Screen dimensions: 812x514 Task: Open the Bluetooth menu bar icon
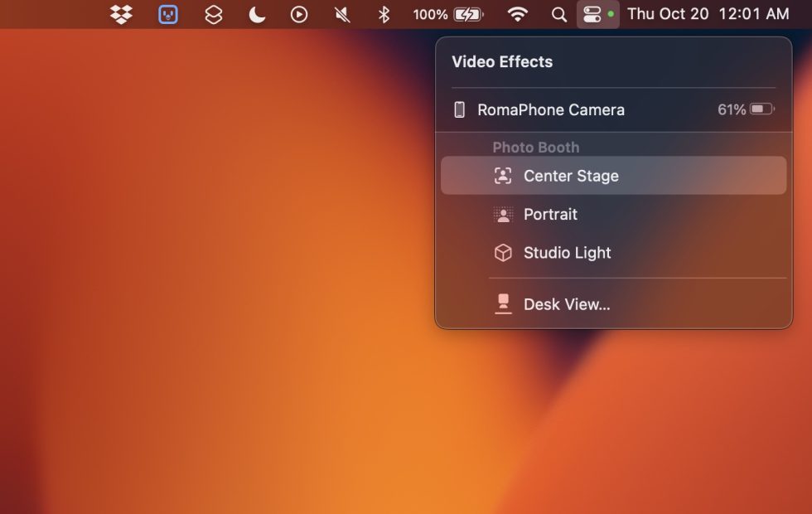click(x=384, y=15)
